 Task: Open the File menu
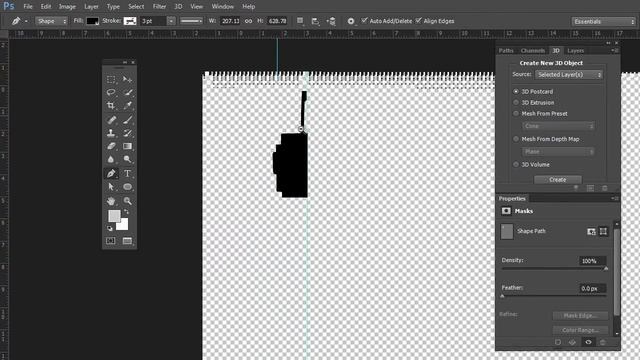[x=28, y=7]
